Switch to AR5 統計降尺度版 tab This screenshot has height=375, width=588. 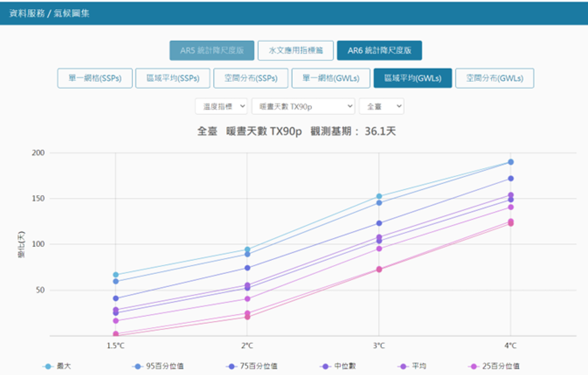tap(212, 51)
